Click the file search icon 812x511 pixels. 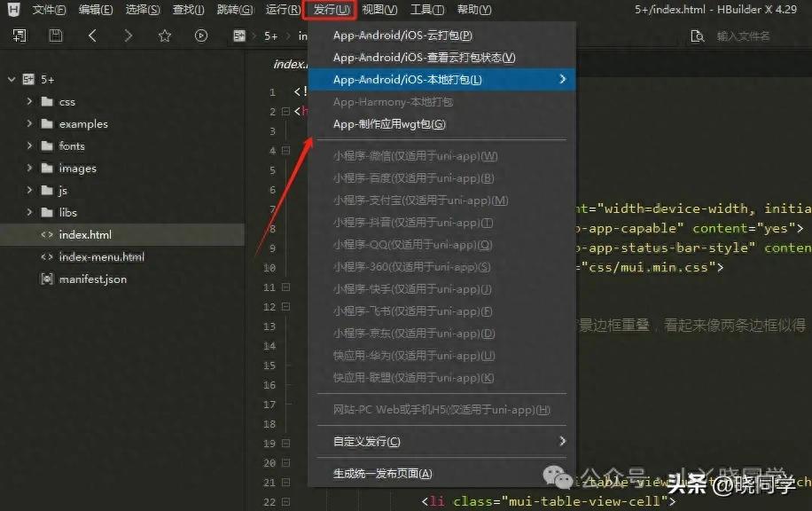coord(697,36)
